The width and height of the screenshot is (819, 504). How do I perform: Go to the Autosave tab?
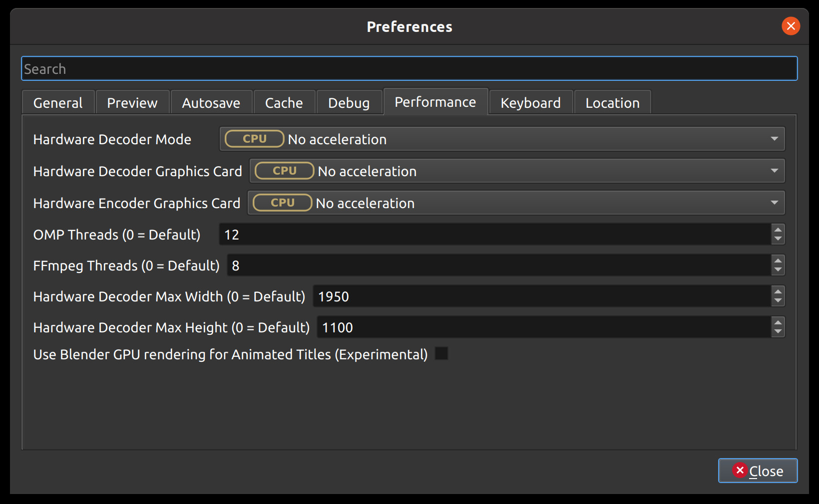coord(211,103)
